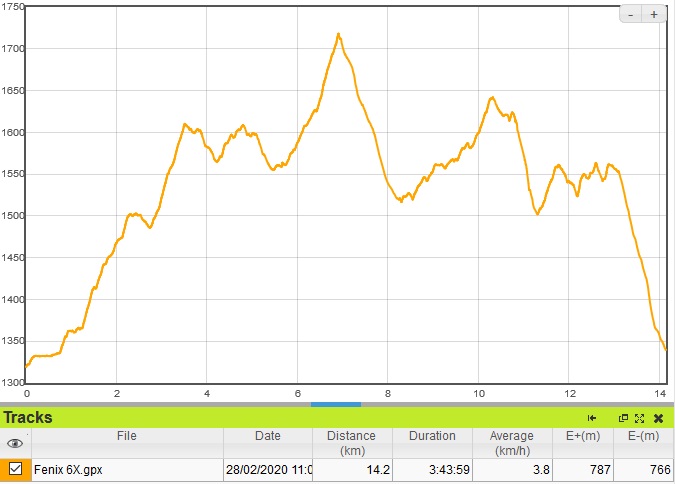This screenshot has height=484, width=675.
Task: Toggle visibility eye icon in table header
Action: (15, 443)
